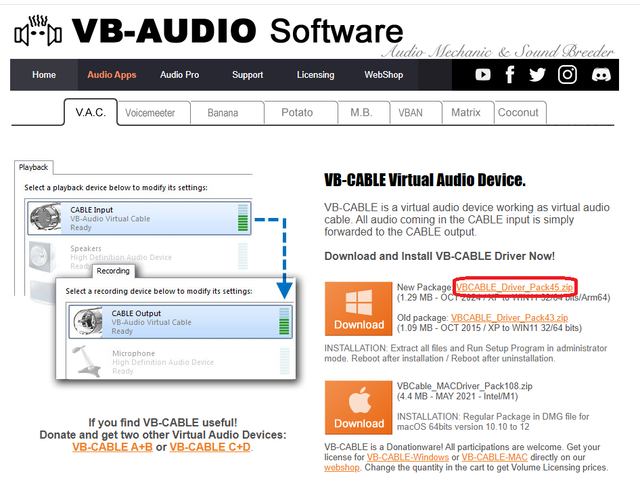The height and width of the screenshot is (486, 640).
Task: Download the old VBCABLE_Driver_Pack43.zip link
Action: (x=509, y=317)
